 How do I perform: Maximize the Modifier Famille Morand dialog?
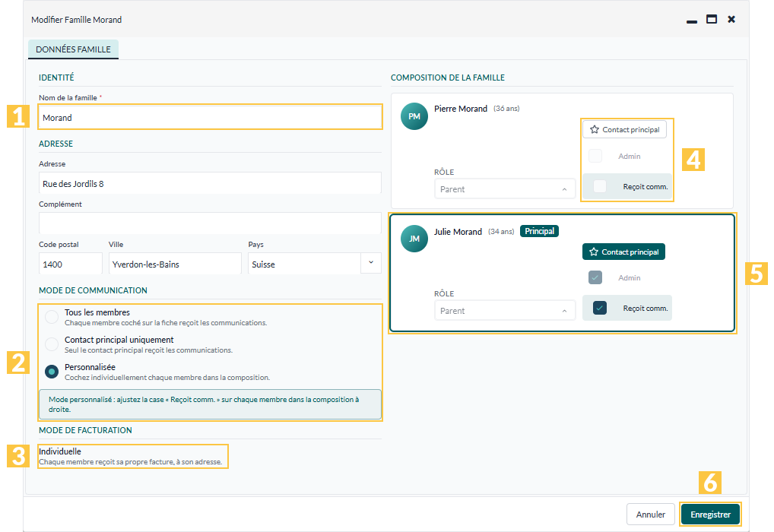click(712, 19)
